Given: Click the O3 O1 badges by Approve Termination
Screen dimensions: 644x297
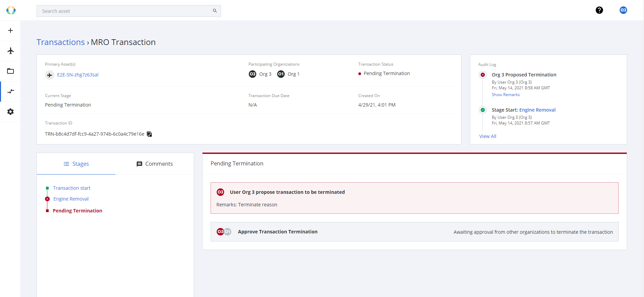Looking at the screenshot, I should [x=224, y=232].
